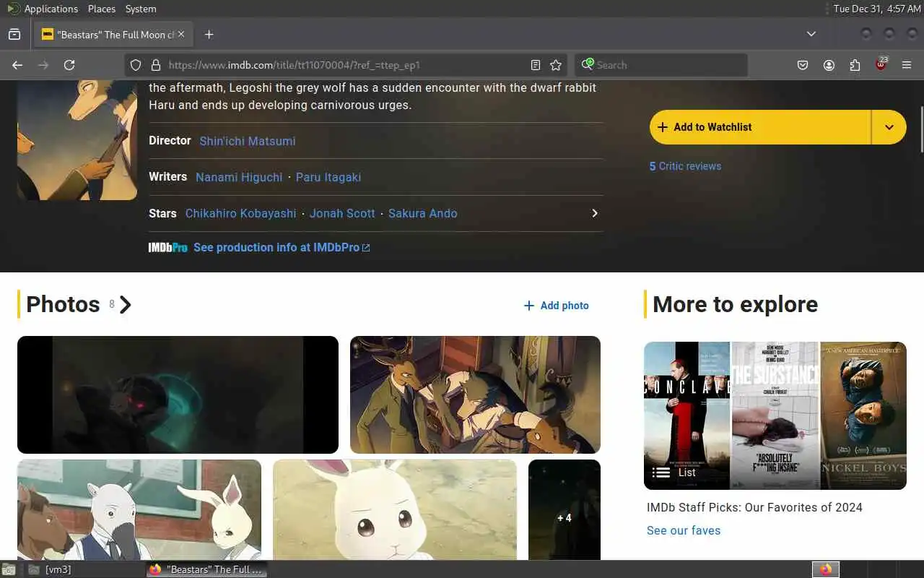
Task: Open the System menu
Action: click(141, 9)
